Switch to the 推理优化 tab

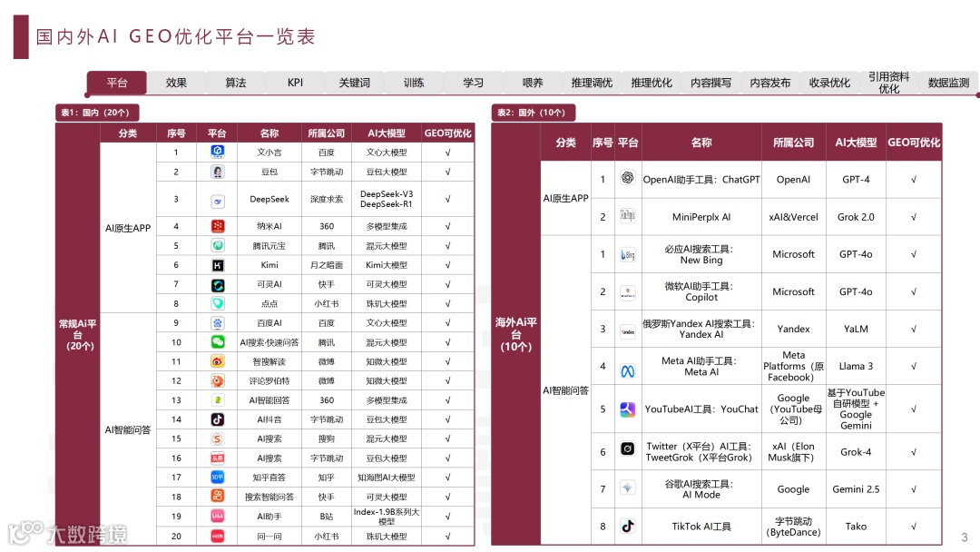coord(652,83)
